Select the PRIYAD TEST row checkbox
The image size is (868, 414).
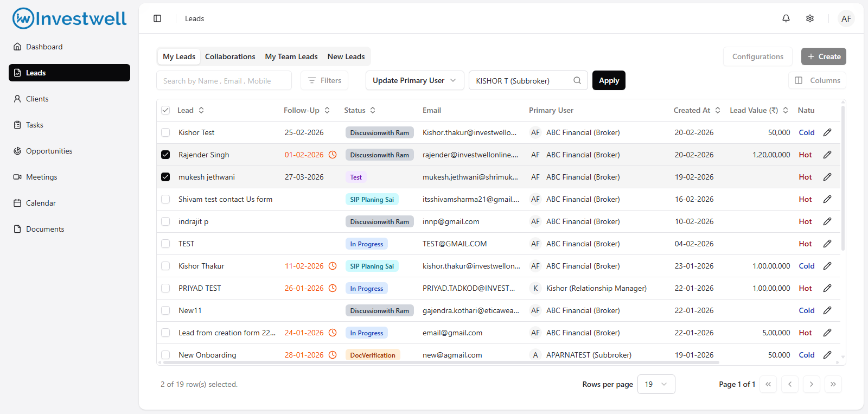coord(165,288)
